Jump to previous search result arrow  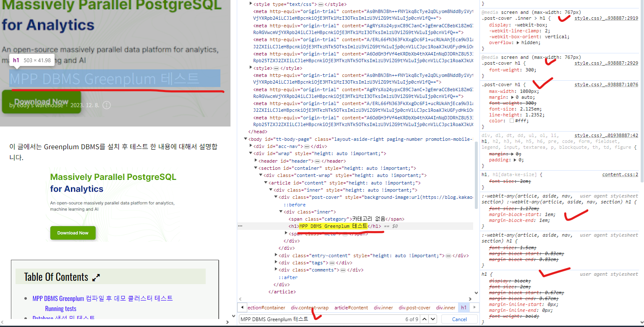pos(425,319)
